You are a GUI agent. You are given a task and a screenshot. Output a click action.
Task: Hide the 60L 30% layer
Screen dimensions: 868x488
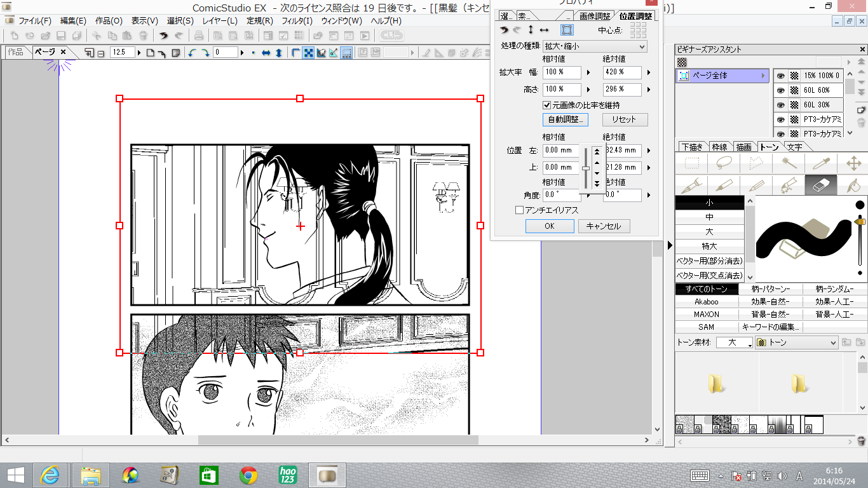781,105
